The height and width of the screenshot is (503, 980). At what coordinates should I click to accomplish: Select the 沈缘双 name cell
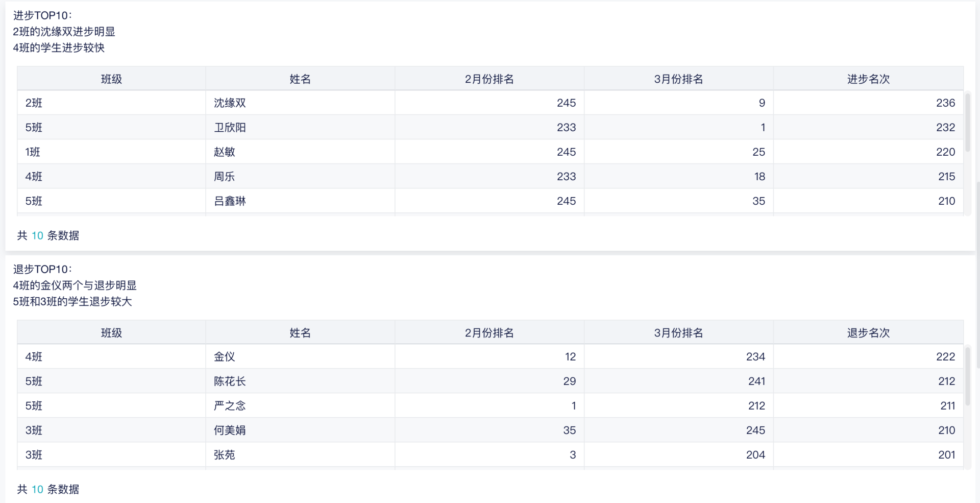coord(230,103)
